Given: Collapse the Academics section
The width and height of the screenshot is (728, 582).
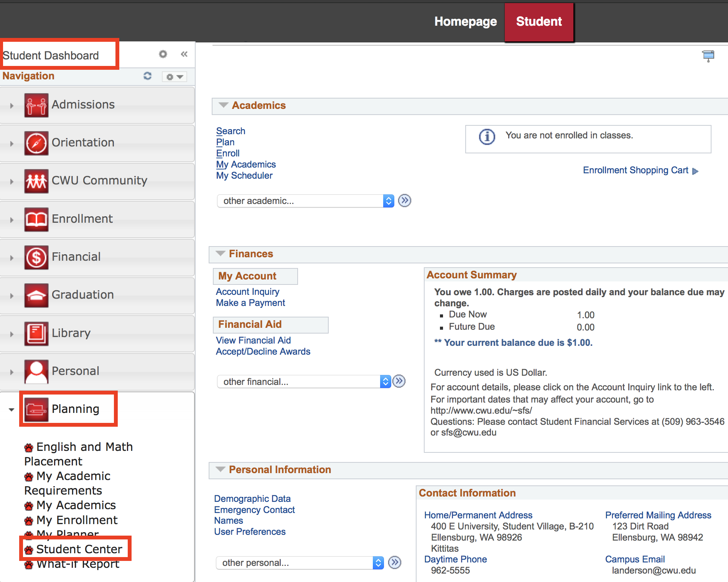Looking at the screenshot, I should point(223,105).
